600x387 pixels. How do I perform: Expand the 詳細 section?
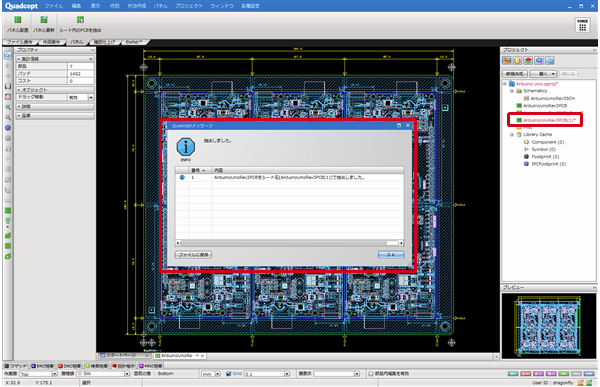pos(19,106)
